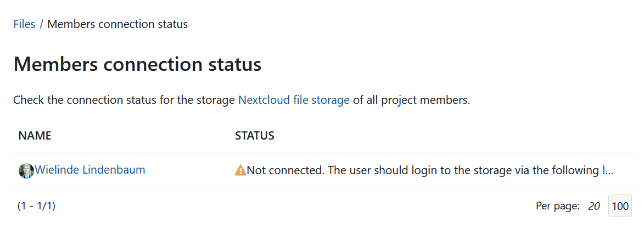Select 20 items per page

[593, 207]
